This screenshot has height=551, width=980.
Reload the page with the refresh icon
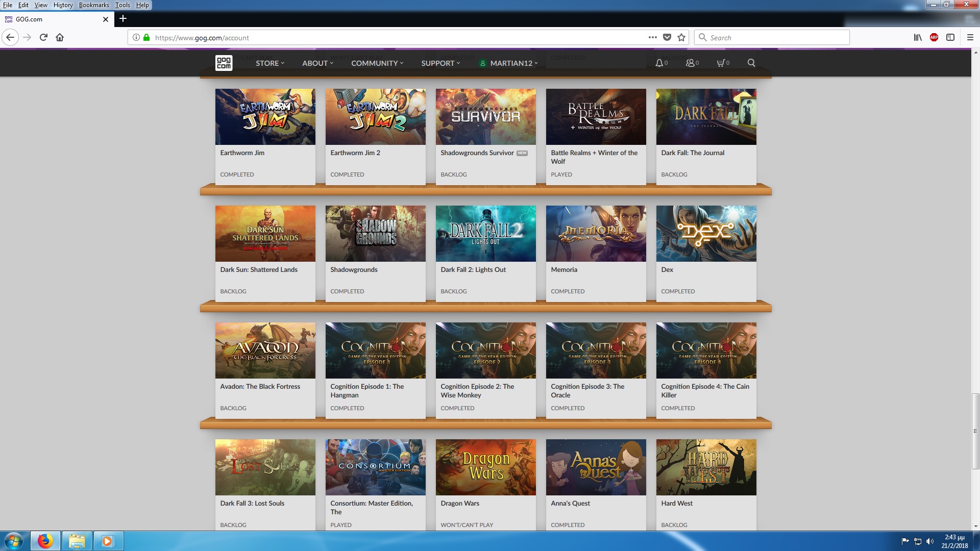pos(44,37)
